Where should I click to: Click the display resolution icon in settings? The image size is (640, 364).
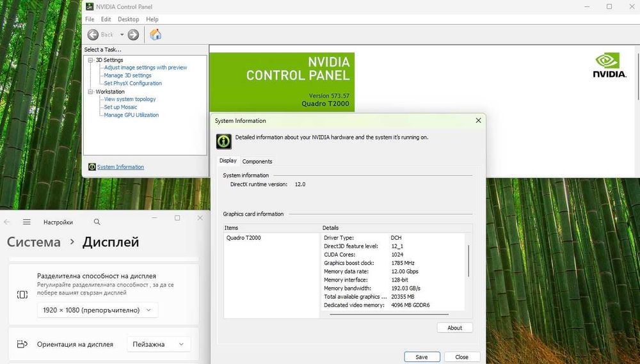(22, 294)
